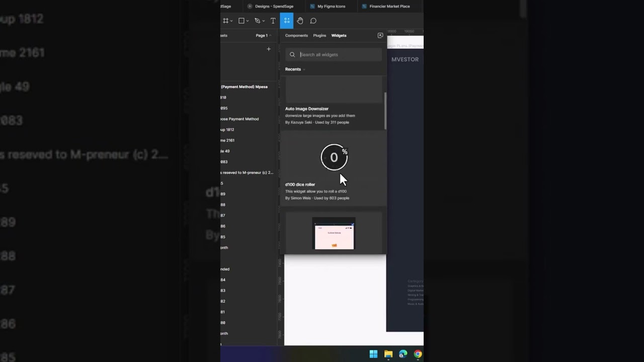
Task: Select the '(Payment Method) Mpesa' layer
Action: [x=244, y=87]
